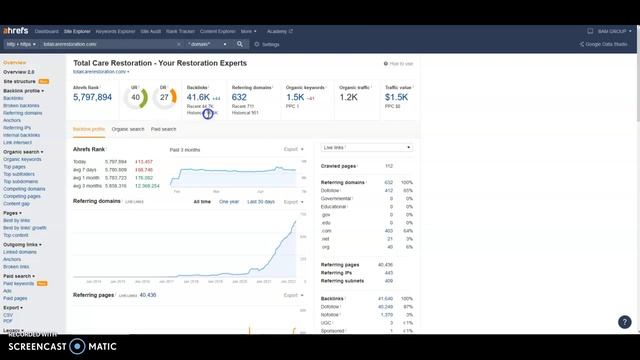The width and height of the screenshot is (640, 360).
Task: Collapse the sidebar Organic search section
Action: (x=23, y=152)
